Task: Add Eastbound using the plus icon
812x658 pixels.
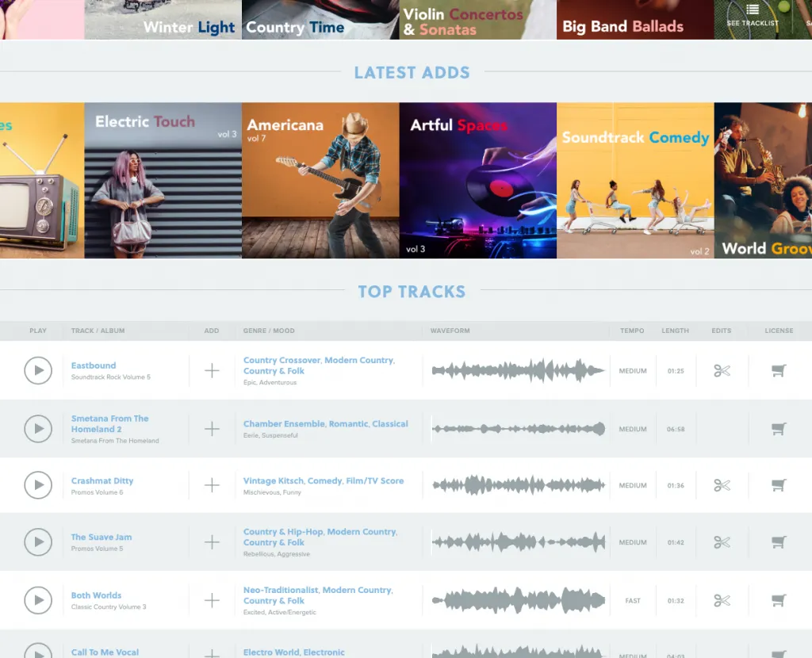Action: (x=212, y=371)
